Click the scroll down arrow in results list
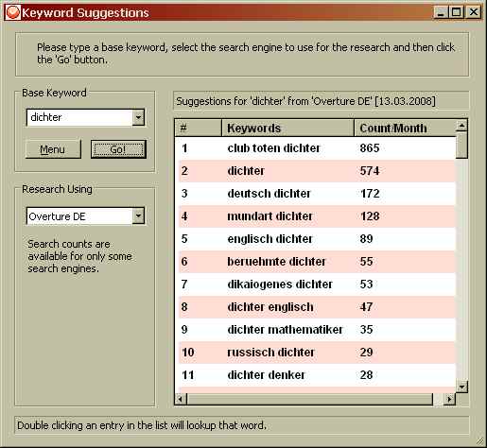487x448 pixels. pyautogui.click(x=461, y=387)
